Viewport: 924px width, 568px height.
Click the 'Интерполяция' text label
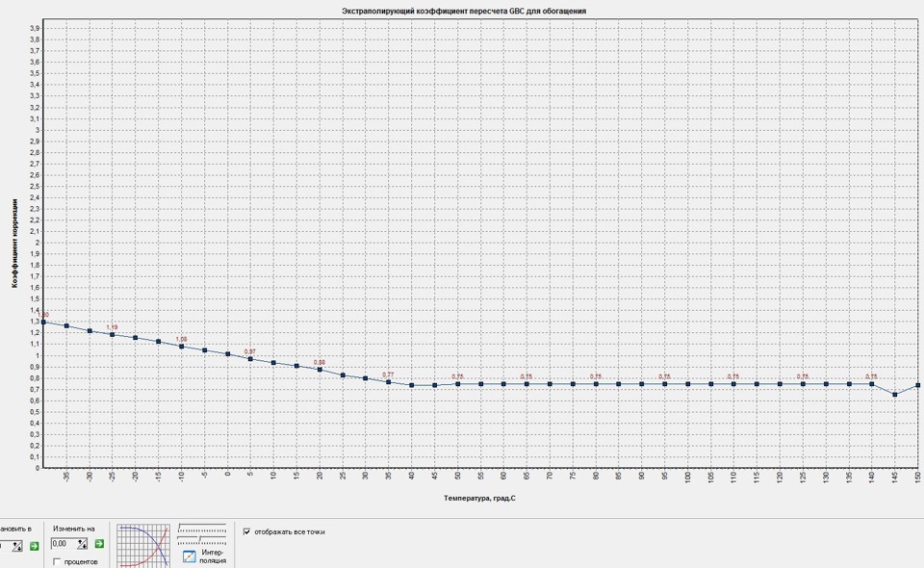(213, 556)
